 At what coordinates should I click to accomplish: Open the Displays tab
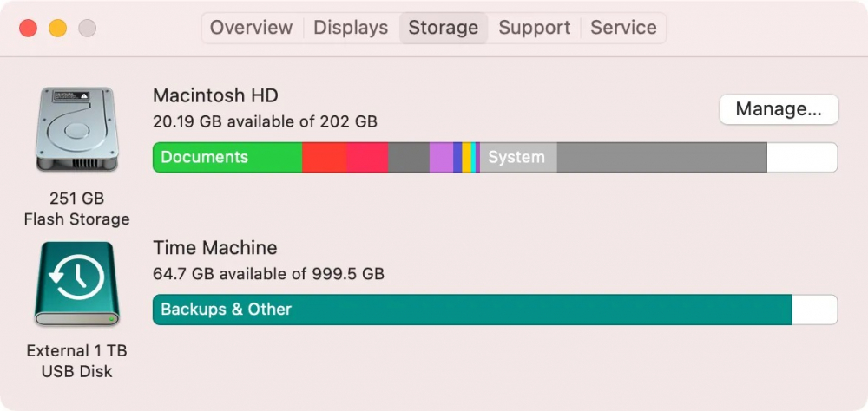(x=351, y=28)
